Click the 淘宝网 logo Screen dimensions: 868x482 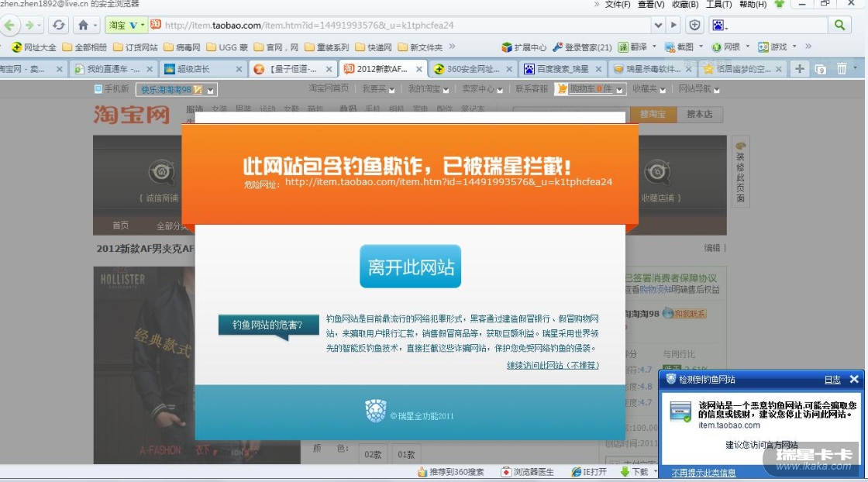(132, 114)
